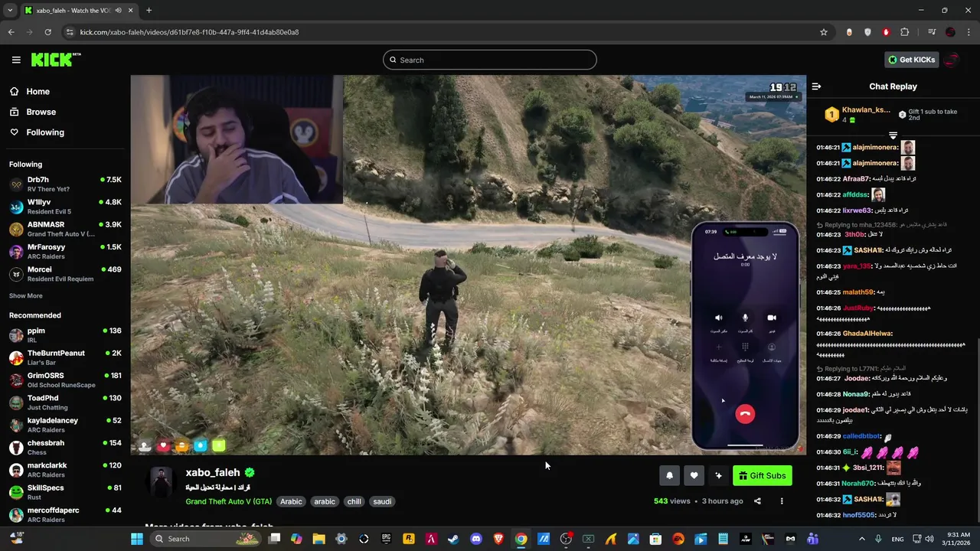Click the Windows Start button

(x=137, y=539)
